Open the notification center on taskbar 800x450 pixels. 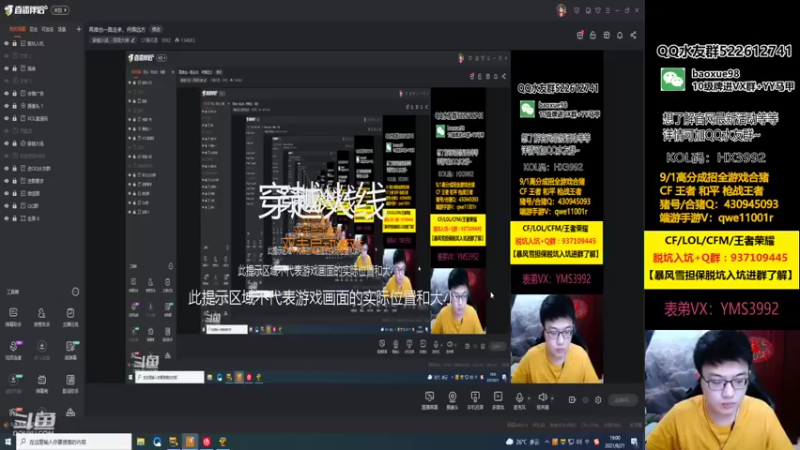pyautogui.click(x=634, y=442)
